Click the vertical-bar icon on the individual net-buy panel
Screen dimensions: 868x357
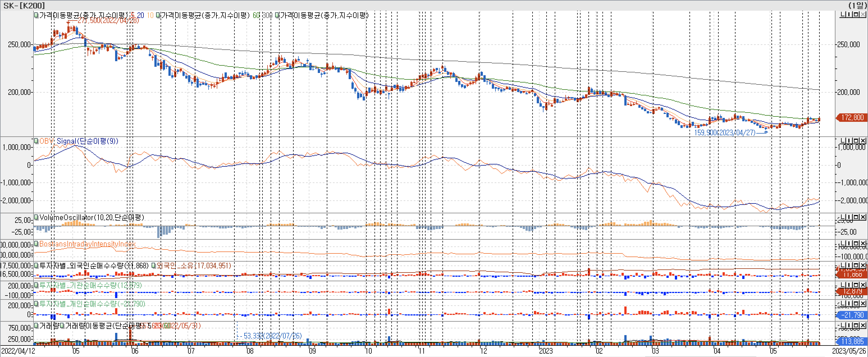coord(850,304)
